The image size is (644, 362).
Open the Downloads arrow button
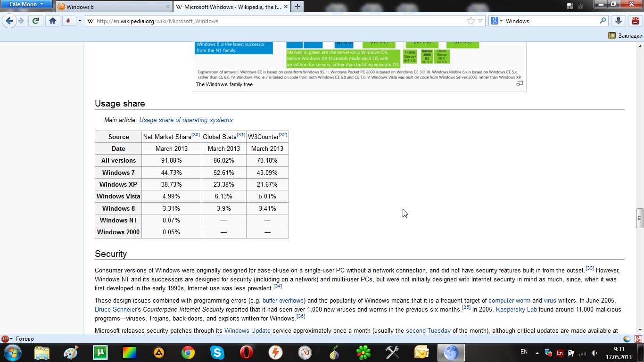[619, 21]
